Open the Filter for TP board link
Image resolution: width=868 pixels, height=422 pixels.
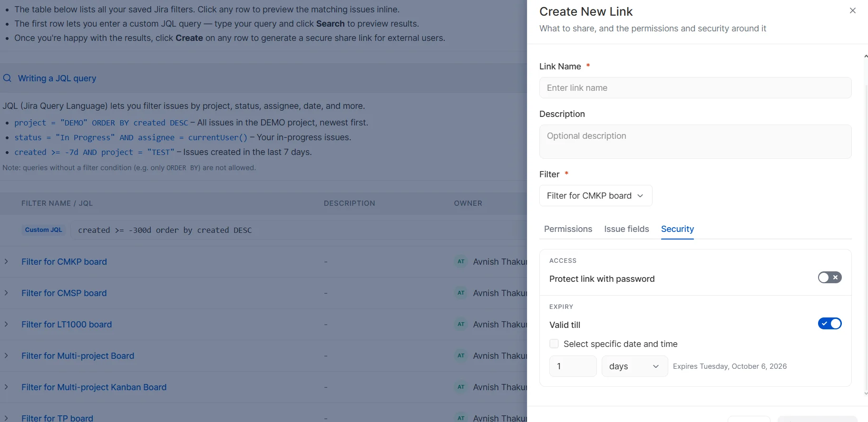[57, 418]
